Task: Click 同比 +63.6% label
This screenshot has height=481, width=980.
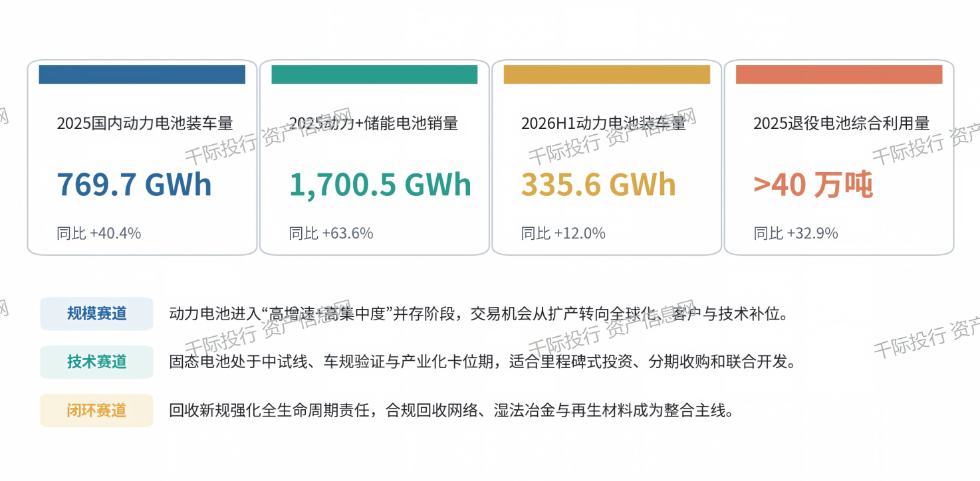Action: tap(331, 233)
